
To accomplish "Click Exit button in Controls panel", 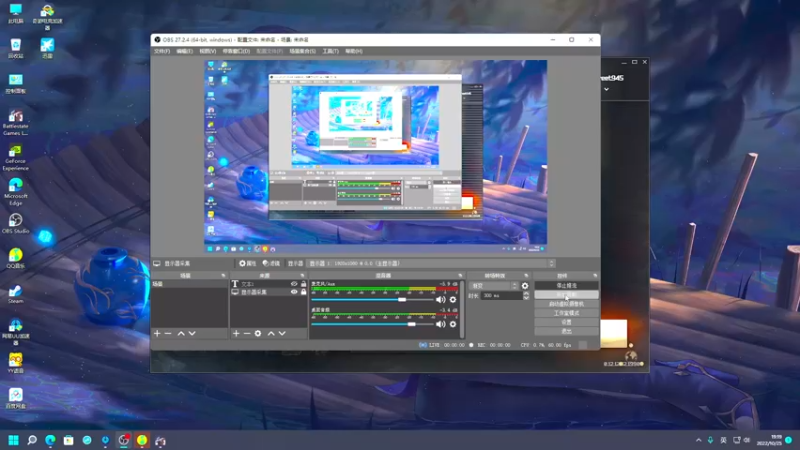I will [x=566, y=332].
